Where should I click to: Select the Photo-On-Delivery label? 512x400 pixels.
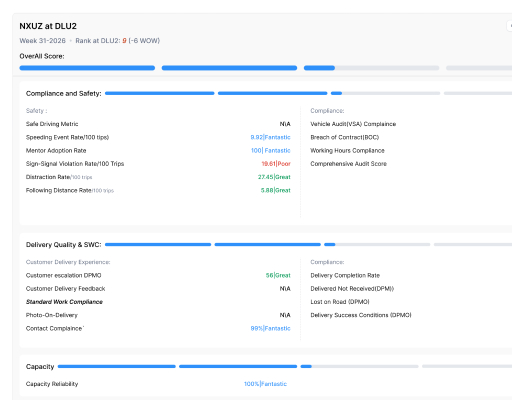coord(52,315)
